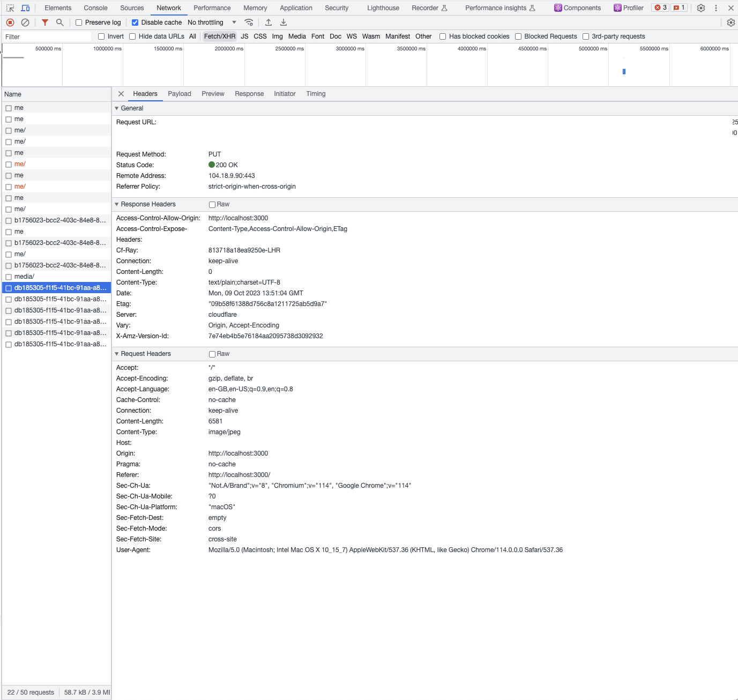Open the Security panel tab
Viewport: 738px width, 700px height.
[337, 8]
